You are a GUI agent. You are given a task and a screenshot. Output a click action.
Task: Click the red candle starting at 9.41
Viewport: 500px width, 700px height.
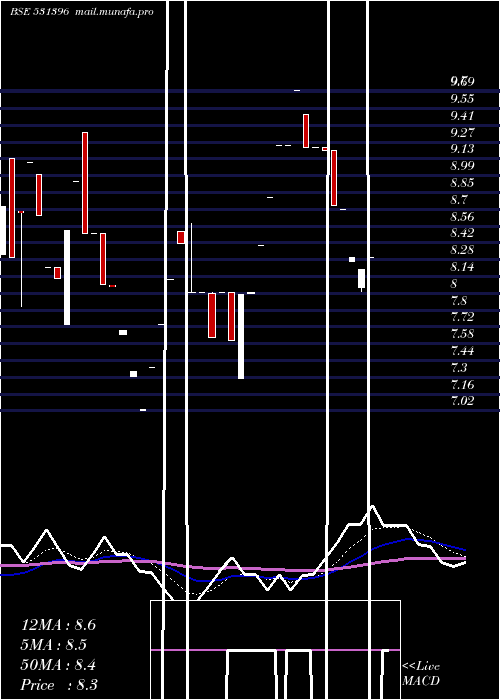click(306, 131)
